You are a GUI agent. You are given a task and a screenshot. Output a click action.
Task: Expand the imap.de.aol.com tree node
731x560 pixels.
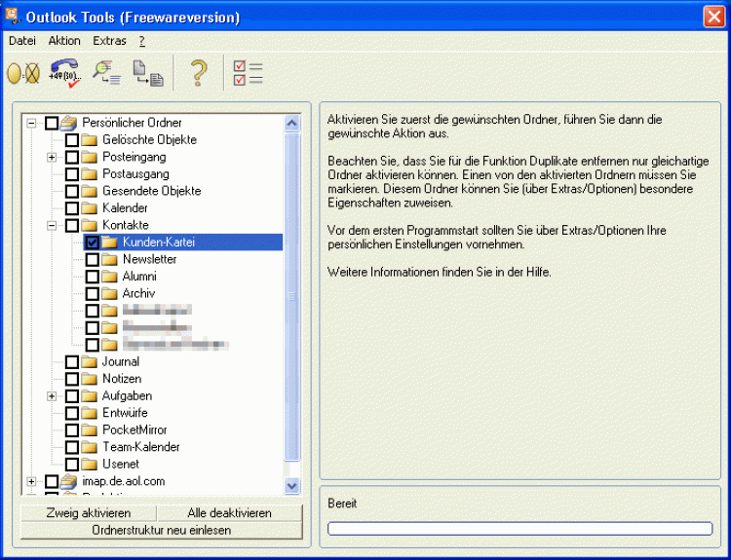click(x=31, y=481)
